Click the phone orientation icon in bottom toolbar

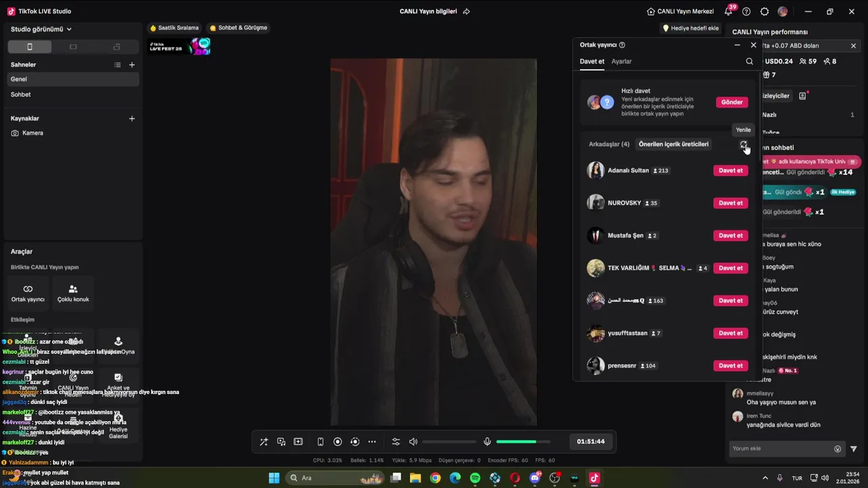[x=320, y=442]
